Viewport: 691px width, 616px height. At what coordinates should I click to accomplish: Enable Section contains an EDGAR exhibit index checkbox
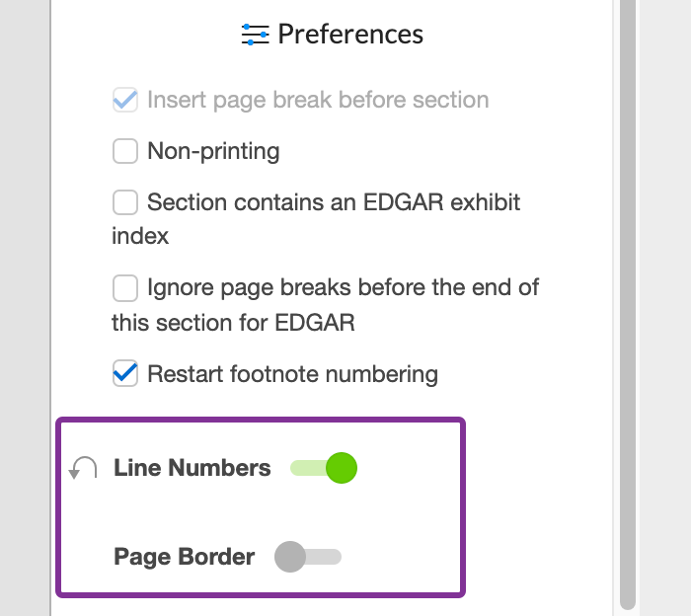click(x=124, y=202)
